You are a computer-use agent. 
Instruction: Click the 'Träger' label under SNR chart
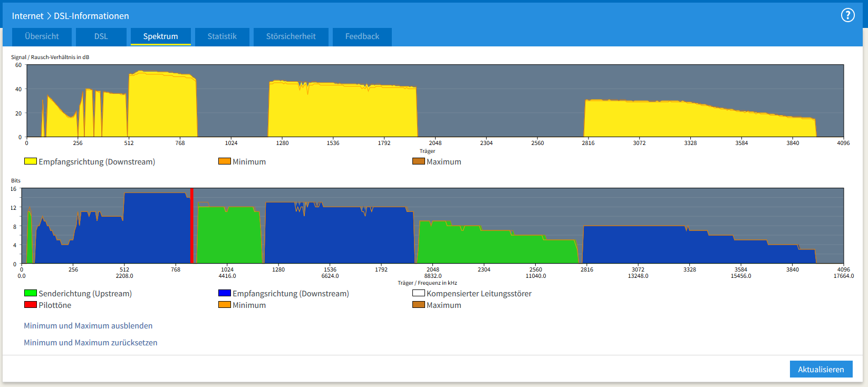(427, 151)
